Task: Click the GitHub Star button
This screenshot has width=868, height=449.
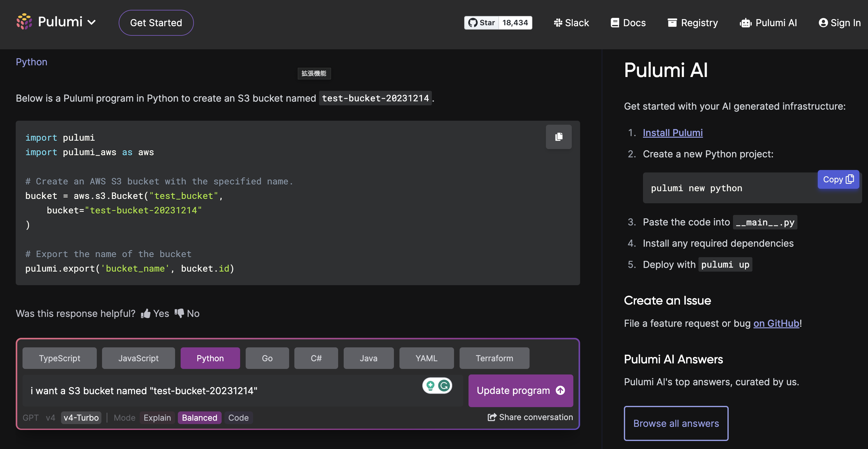Action: tap(481, 22)
